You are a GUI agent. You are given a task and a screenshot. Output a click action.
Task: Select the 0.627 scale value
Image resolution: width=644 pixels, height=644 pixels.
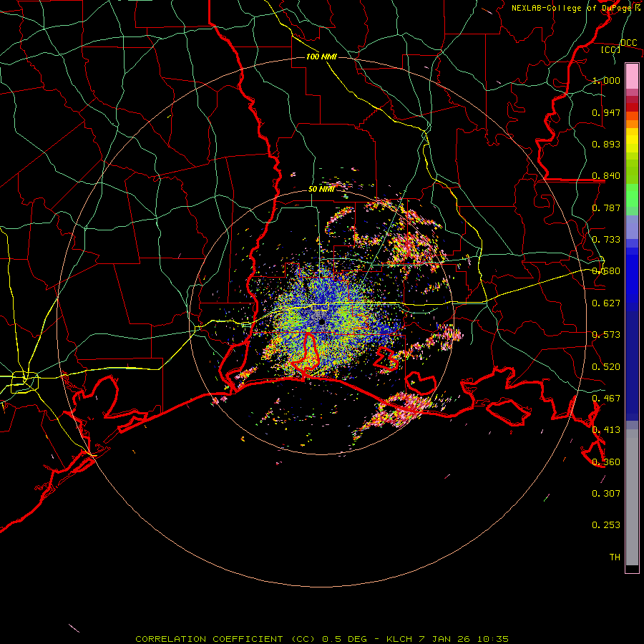606,303
